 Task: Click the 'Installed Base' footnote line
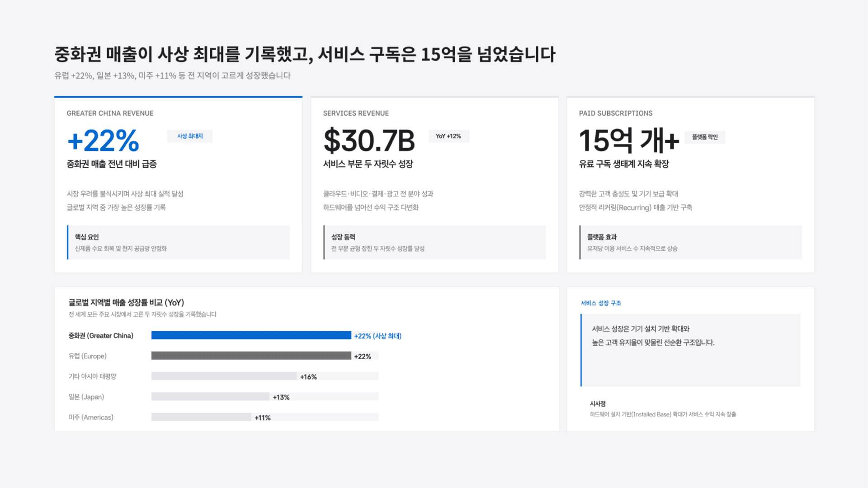[663, 414]
